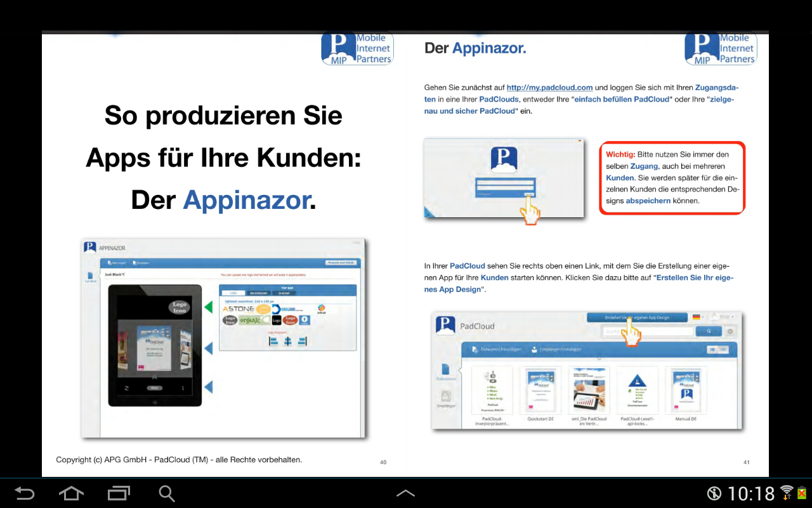Open the recent apps switcher
The width and height of the screenshot is (812, 508).
click(119, 493)
